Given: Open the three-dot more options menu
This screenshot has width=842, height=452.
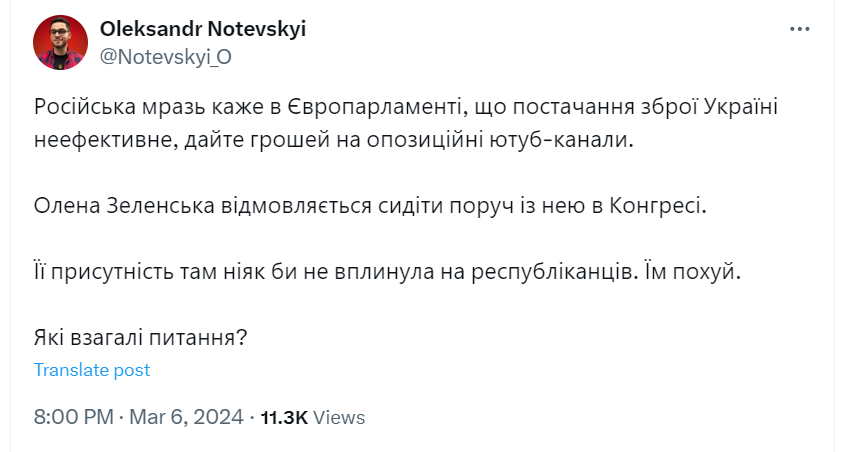Looking at the screenshot, I should click(x=799, y=29).
